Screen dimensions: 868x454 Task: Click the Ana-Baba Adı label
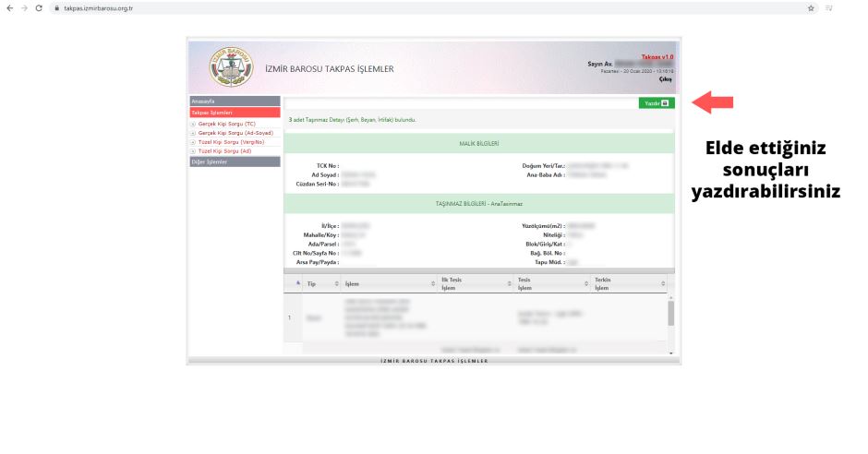pyautogui.click(x=546, y=174)
